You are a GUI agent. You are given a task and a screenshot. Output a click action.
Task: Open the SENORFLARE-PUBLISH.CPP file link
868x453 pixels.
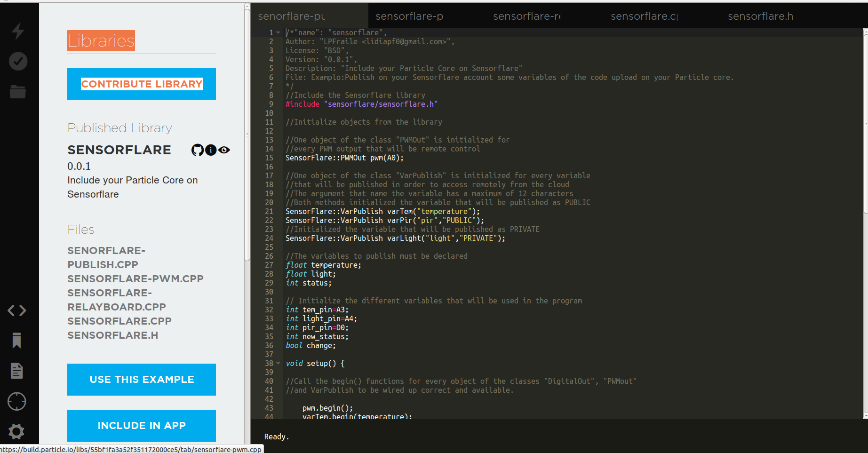[x=106, y=257]
